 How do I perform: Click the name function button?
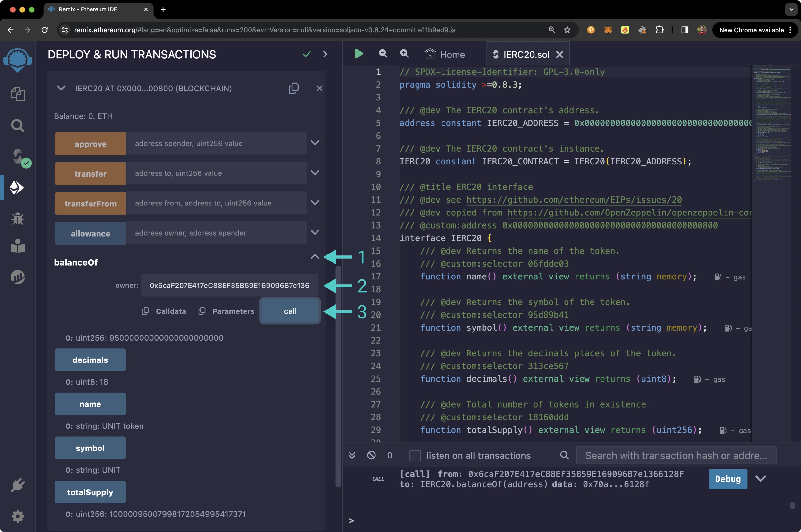(90, 404)
